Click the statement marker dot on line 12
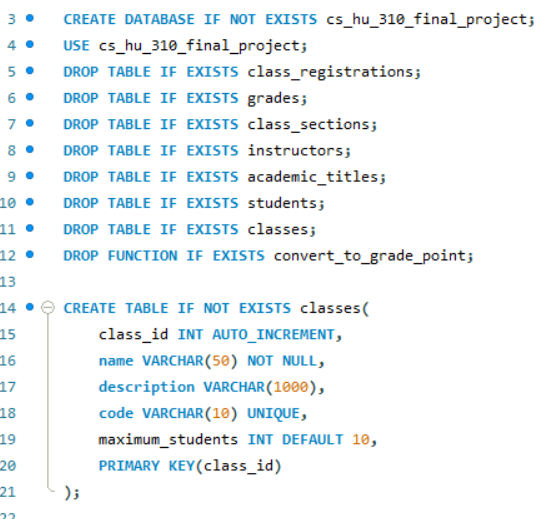 [x=30, y=254]
